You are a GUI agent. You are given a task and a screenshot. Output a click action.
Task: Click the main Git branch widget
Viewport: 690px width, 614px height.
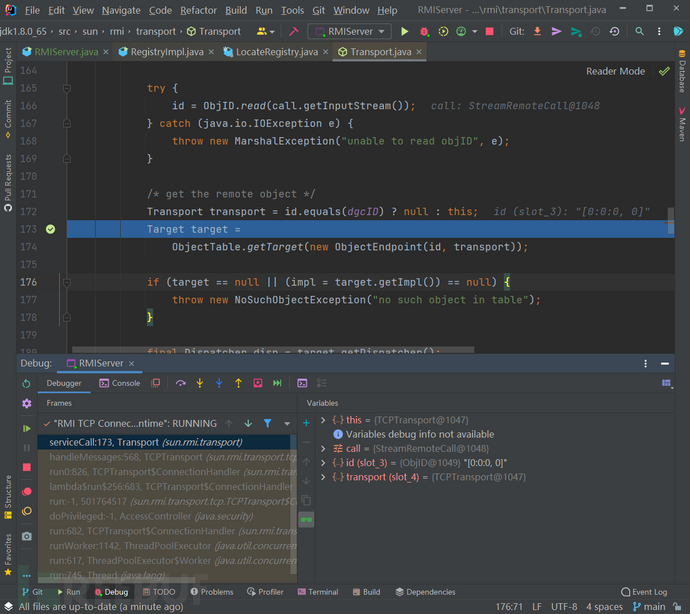click(x=649, y=607)
